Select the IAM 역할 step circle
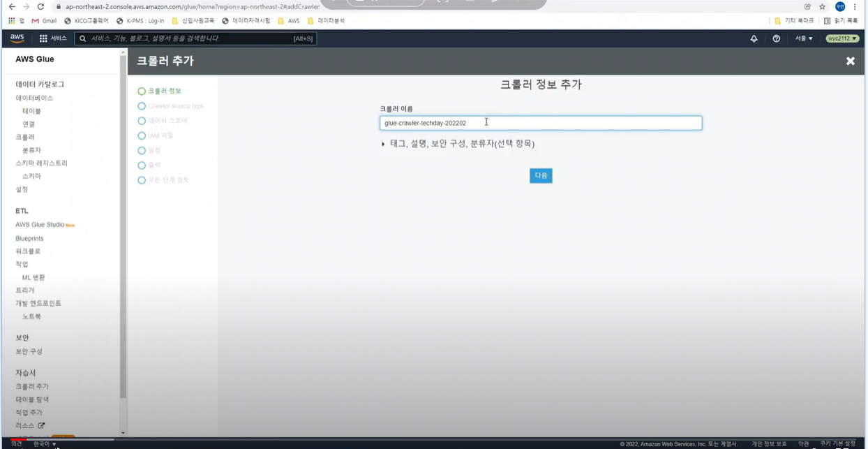The width and height of the screenshot is (868, 449). click(142, 135)
